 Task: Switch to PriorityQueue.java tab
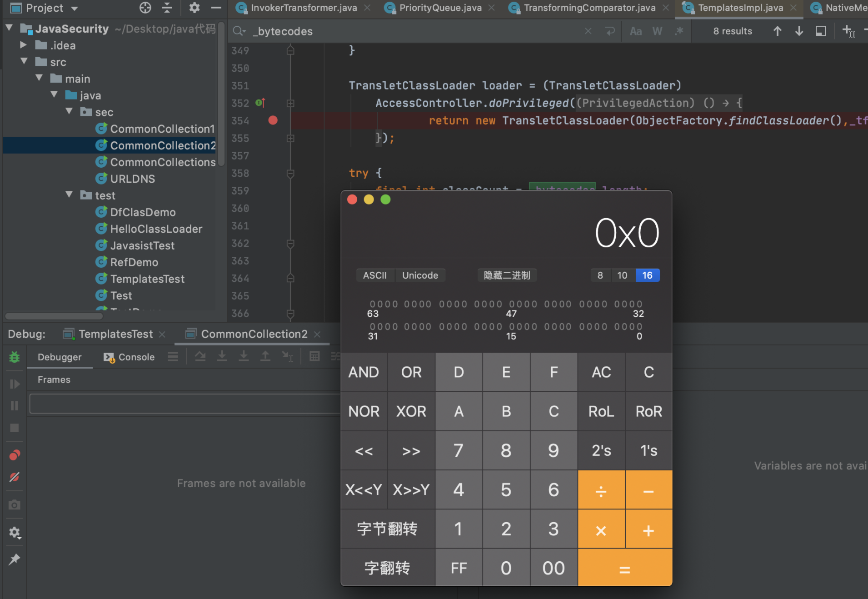click(440, 8)
